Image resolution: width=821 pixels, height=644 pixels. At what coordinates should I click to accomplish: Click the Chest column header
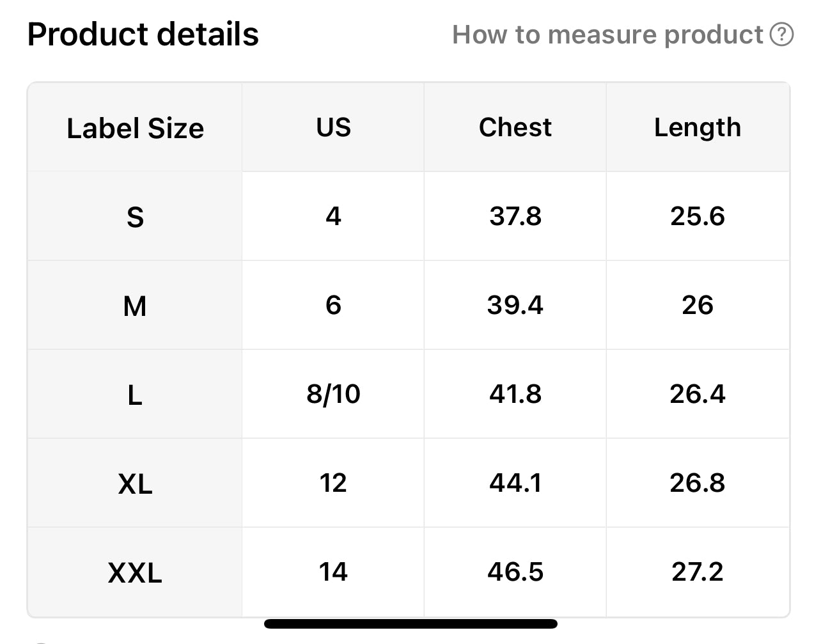515,127
